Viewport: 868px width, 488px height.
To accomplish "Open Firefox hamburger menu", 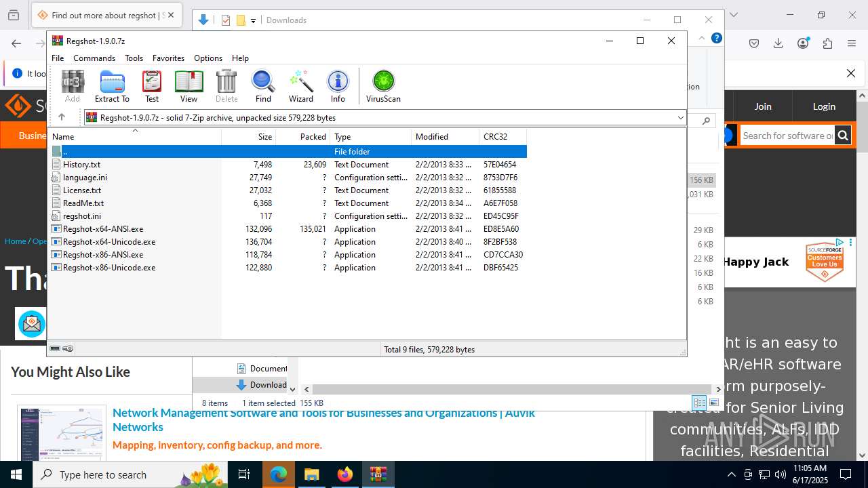I will (x=852, y=43).
